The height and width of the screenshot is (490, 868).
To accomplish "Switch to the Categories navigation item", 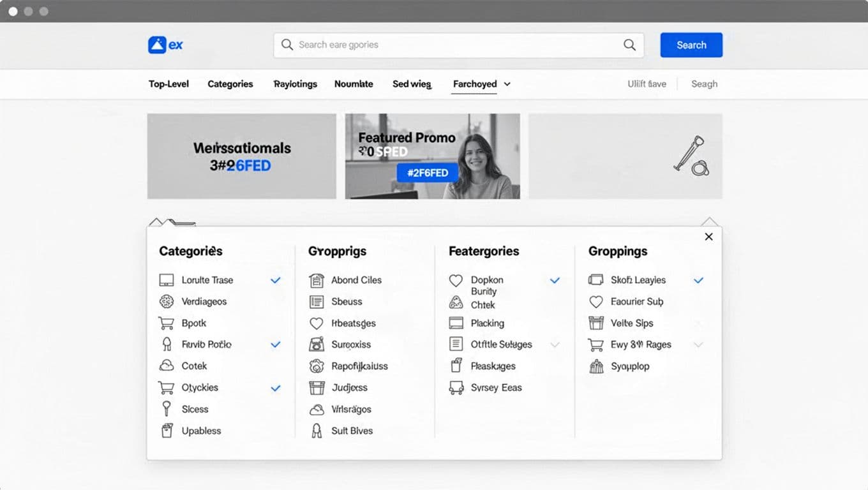I will click(230, 84).
